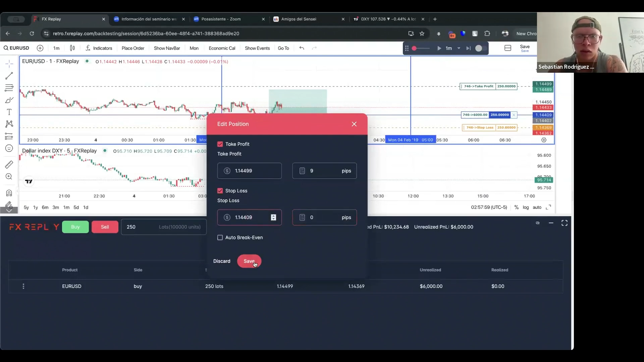Enable the Auto Break-Even checkbox

[220, 238]
